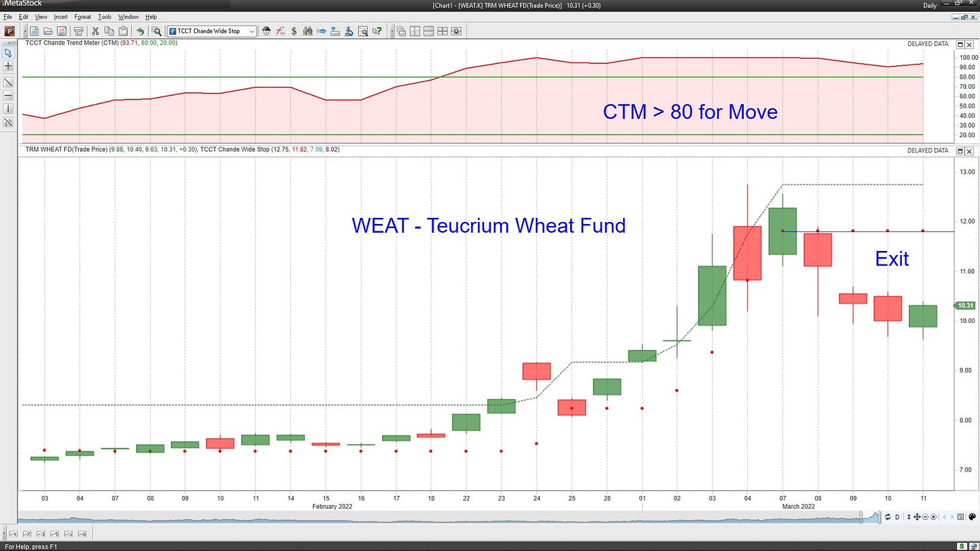Save the chart with diskette icon

(61, 31)
